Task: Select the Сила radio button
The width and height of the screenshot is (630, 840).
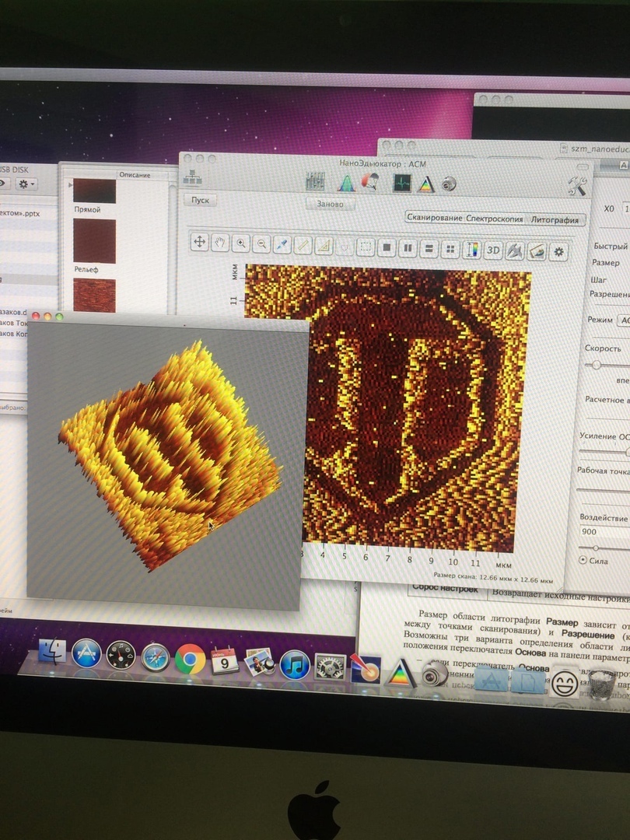Action: [584, 560]
